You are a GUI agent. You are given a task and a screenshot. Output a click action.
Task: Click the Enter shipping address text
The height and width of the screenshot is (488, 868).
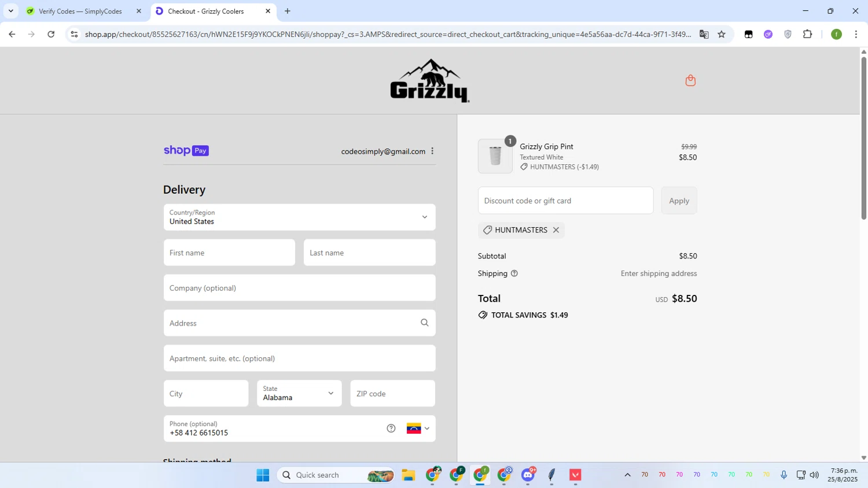(x=659, y=273)
